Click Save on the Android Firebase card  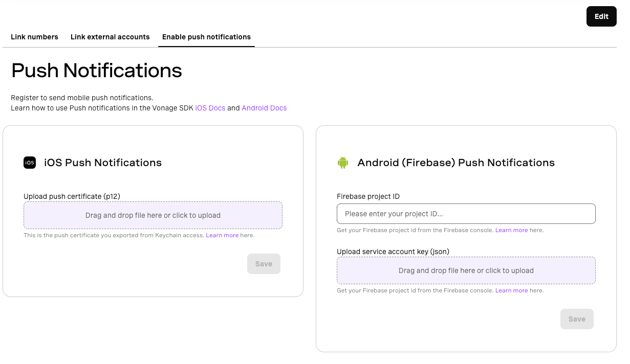[x=577, y=318]
